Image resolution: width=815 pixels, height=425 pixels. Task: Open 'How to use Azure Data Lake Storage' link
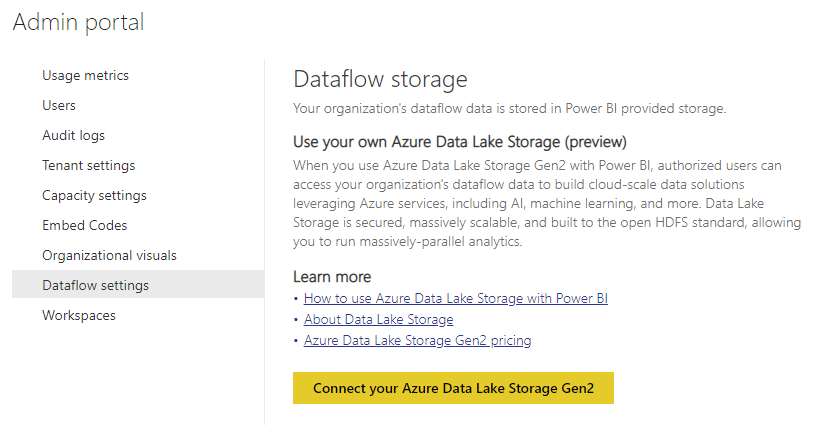click(455, 298)
